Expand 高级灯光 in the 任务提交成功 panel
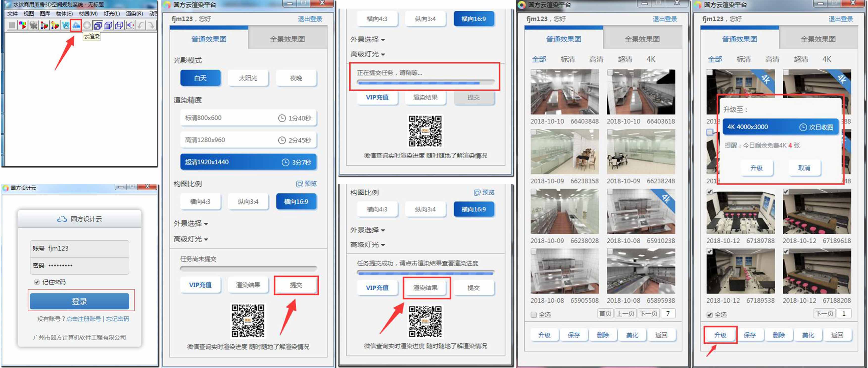Viewport: 868px width, 368px height. point(368,245)
